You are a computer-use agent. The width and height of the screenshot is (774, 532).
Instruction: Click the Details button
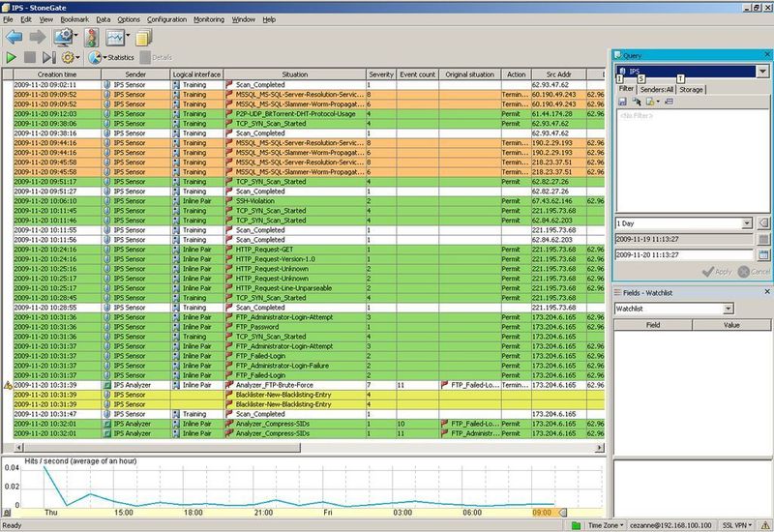(157, 57)
